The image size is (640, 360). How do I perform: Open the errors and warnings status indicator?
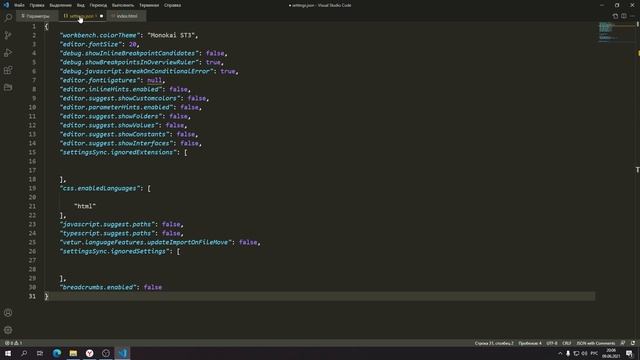coord(13,343)
